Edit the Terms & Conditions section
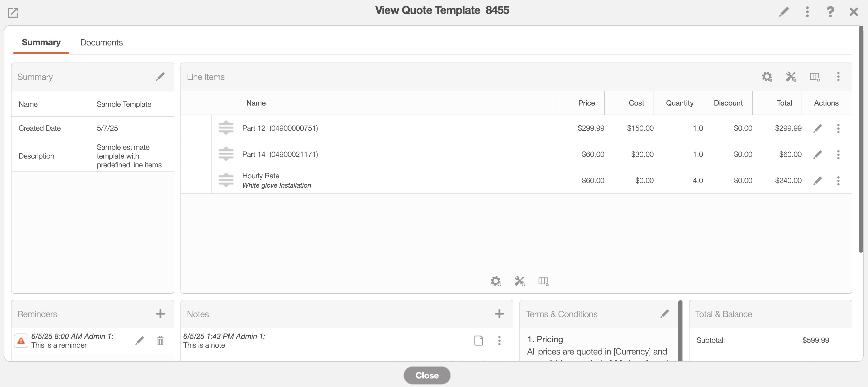868x387 pixels. pyautogui.click(x=665, y=314)
